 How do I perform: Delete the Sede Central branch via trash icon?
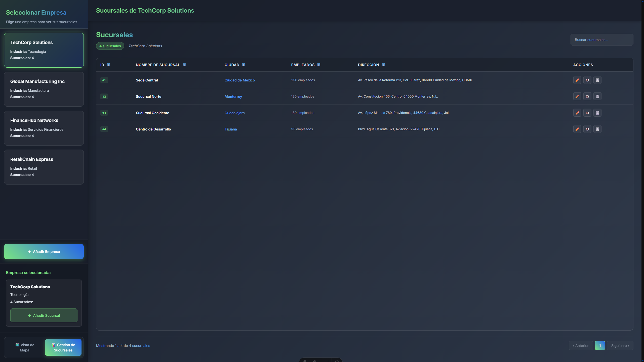[x=597, y=80]
